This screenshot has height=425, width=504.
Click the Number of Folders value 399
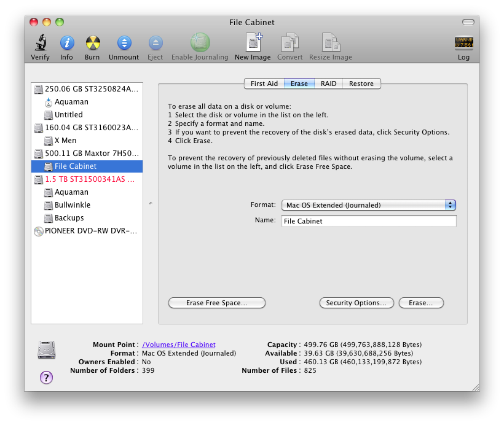coord(148,370)
